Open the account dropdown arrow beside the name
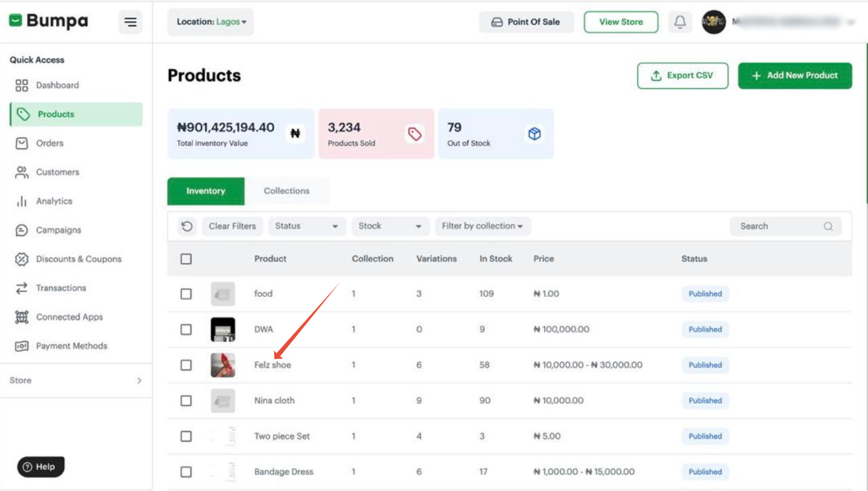The height and width of the screenshot is (491, 868). [x=851, y=22]
